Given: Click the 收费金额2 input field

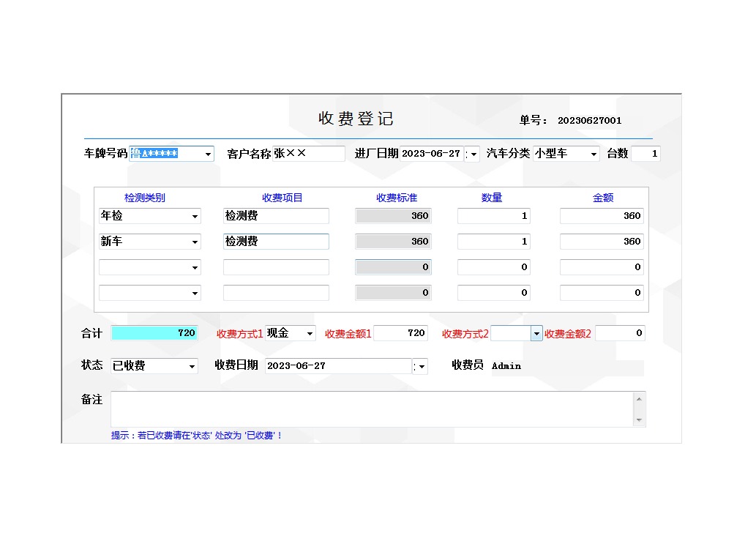Looking at the screenshot, I should pyautogui.click(x=620, y=333).
